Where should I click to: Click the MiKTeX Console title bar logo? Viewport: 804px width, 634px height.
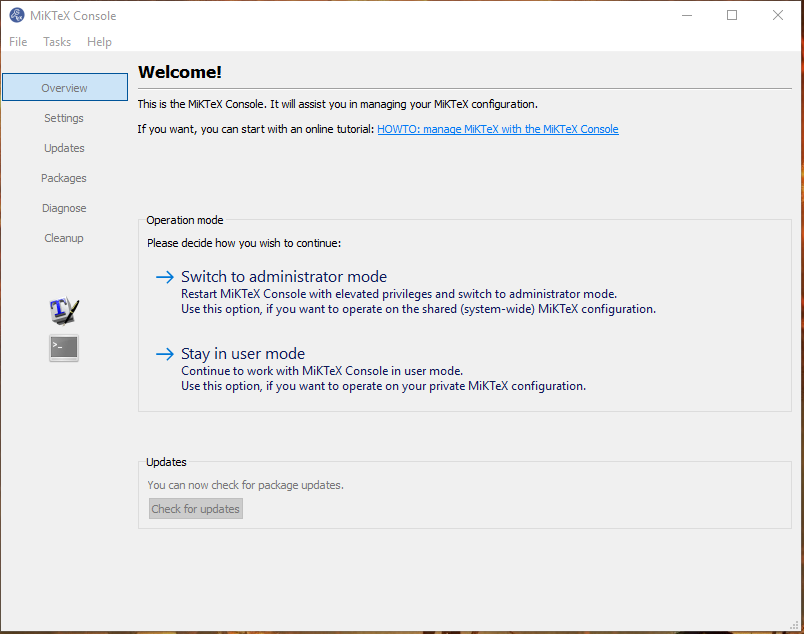point(16,15)
